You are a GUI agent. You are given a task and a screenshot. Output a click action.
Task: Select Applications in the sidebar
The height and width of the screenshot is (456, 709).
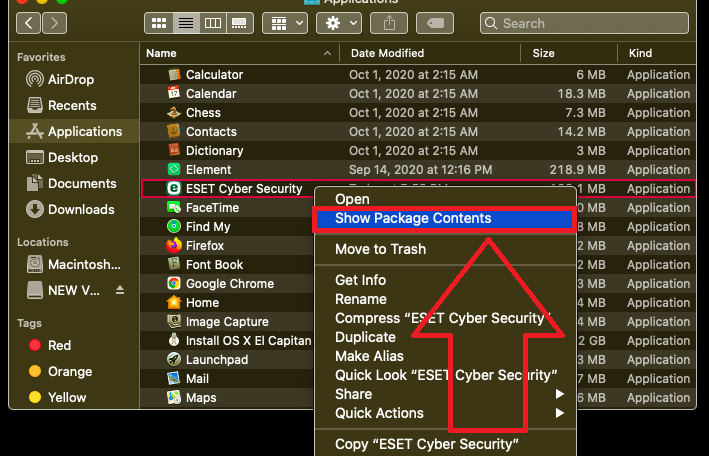coord(74,131)
